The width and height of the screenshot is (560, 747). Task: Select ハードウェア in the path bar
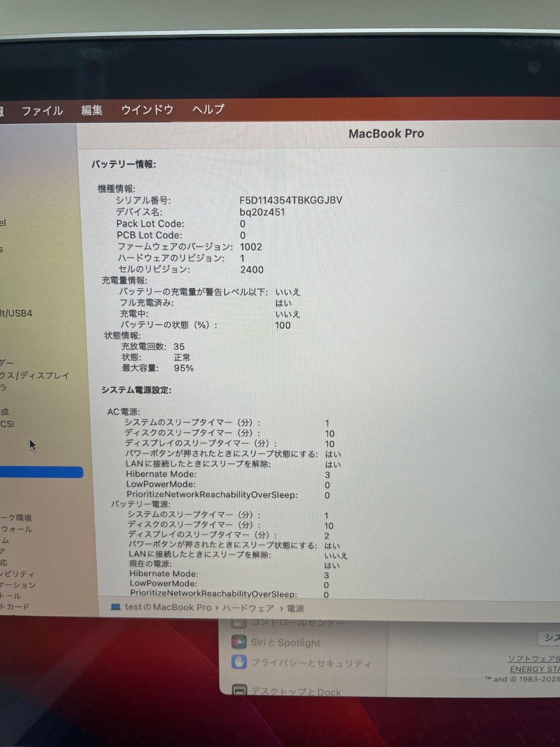(x=248, y=608)
